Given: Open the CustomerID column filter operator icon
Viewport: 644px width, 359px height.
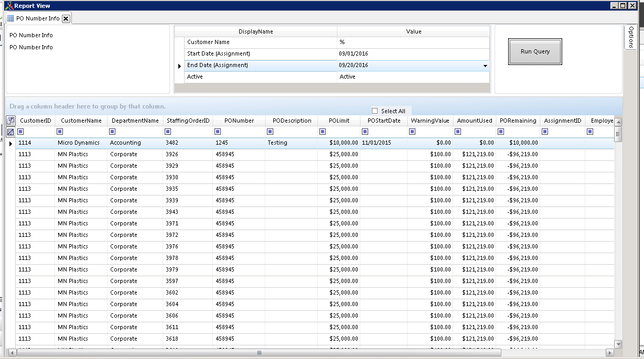Looking at the screenshot, I should click(x=20, y=132).
